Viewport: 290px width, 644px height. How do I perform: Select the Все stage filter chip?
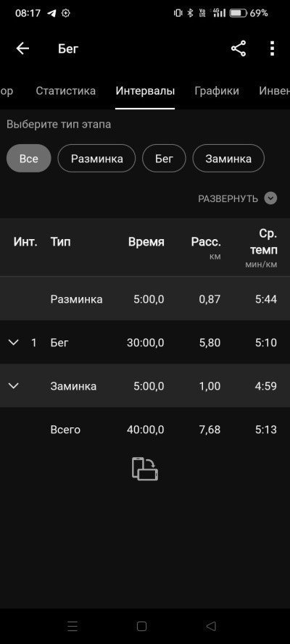(29, 158)
